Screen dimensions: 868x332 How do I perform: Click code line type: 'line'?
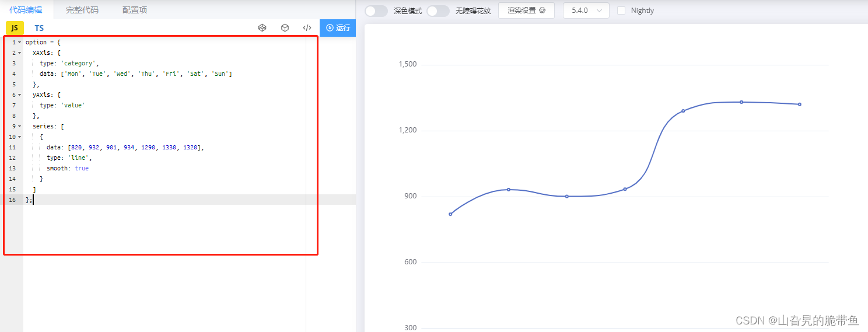tap(69, 158)
